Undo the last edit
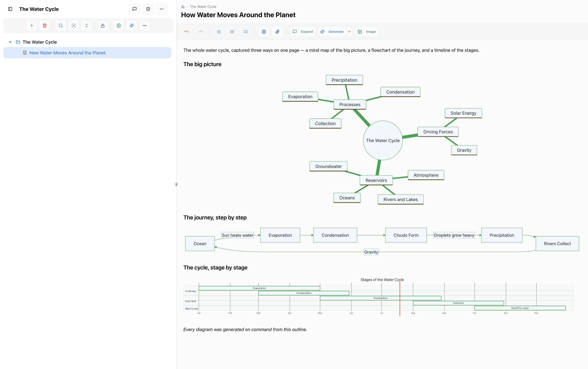This screenshot has height=369, width=588. click(187, 32)
